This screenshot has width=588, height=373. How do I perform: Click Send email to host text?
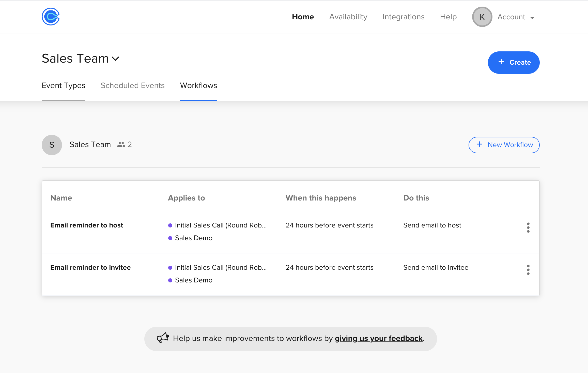tap(432, 225)
